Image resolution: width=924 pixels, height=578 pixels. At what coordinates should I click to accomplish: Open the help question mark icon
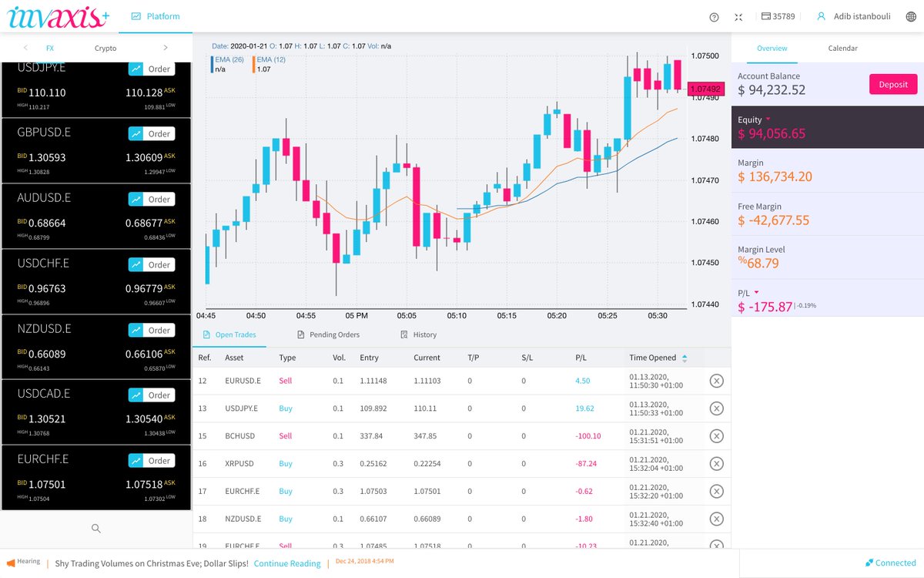tap(714, 17)
